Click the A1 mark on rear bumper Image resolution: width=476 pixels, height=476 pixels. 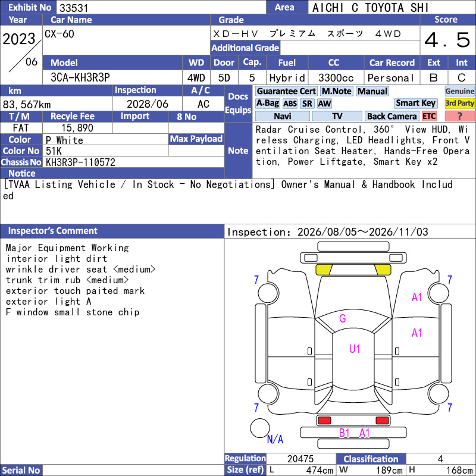(x=364, y=433)
